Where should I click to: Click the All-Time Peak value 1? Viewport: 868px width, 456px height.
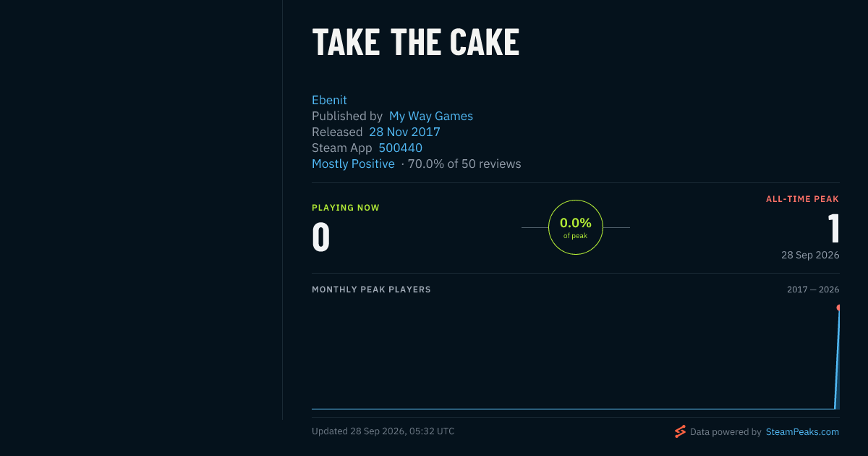click(834, 229)
